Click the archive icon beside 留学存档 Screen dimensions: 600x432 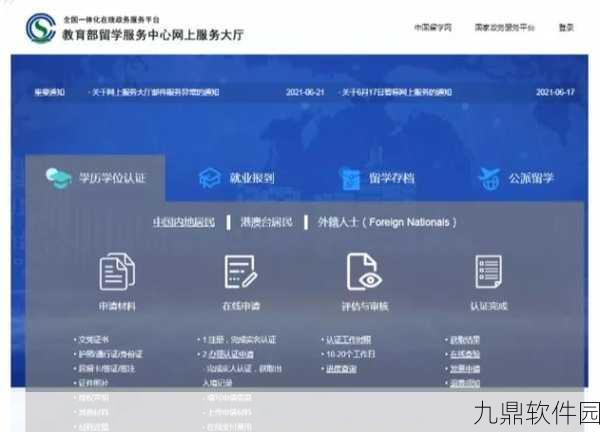click(350, 179)
